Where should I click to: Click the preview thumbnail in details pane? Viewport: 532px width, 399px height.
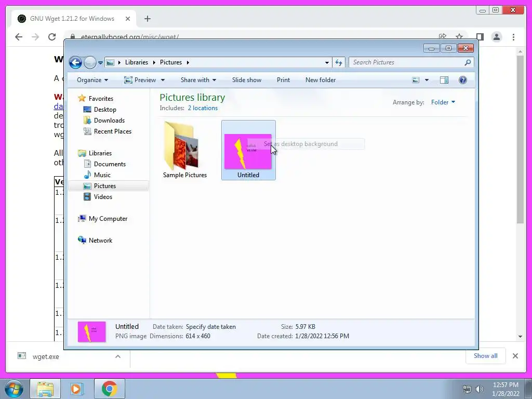(x=91, y=332)
